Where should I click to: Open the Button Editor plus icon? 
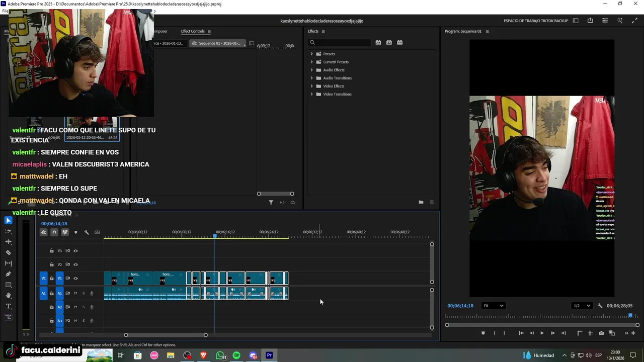(x=633, y=333)
